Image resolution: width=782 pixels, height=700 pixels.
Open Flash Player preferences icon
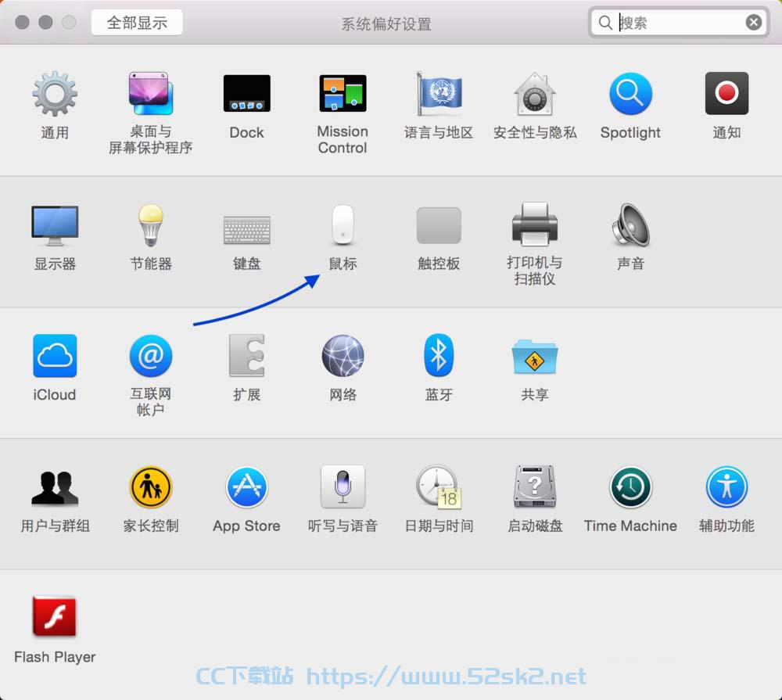[55, 616]
